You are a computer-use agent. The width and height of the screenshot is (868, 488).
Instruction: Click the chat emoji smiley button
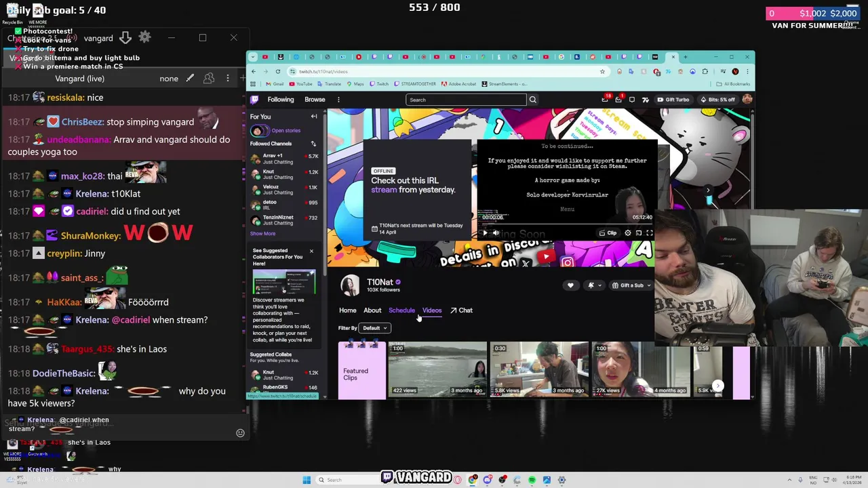240,433
